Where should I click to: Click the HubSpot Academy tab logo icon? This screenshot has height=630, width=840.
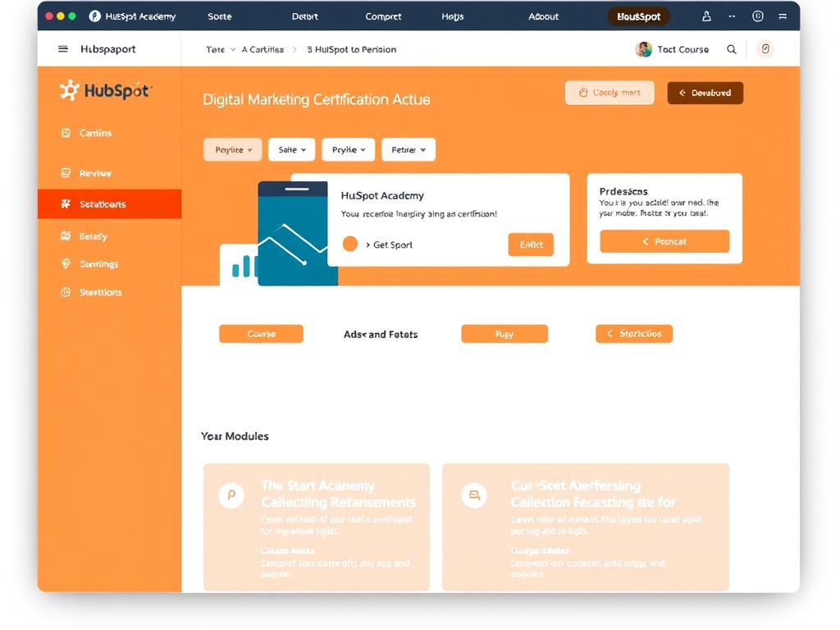(95, 16)
